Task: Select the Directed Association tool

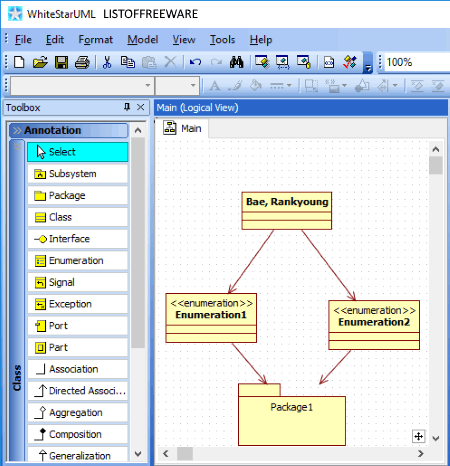Action: pos(78,391)
